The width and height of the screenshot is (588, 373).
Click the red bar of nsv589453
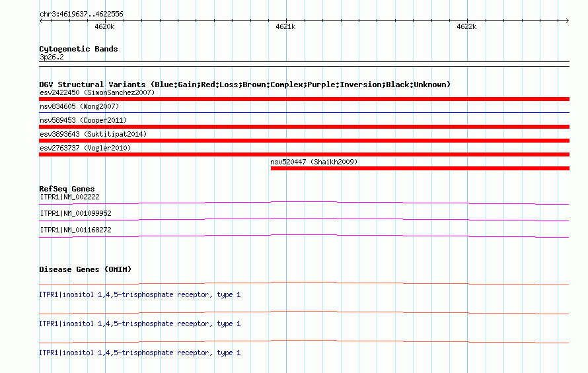(304, 127)
